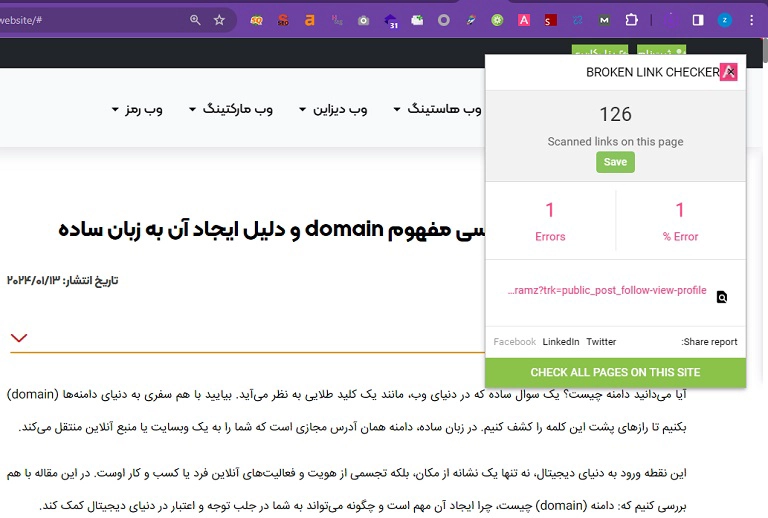Share report on Facebook
Image resolution: width=768 pixels, height=518 pixels.
click(514, 342)
